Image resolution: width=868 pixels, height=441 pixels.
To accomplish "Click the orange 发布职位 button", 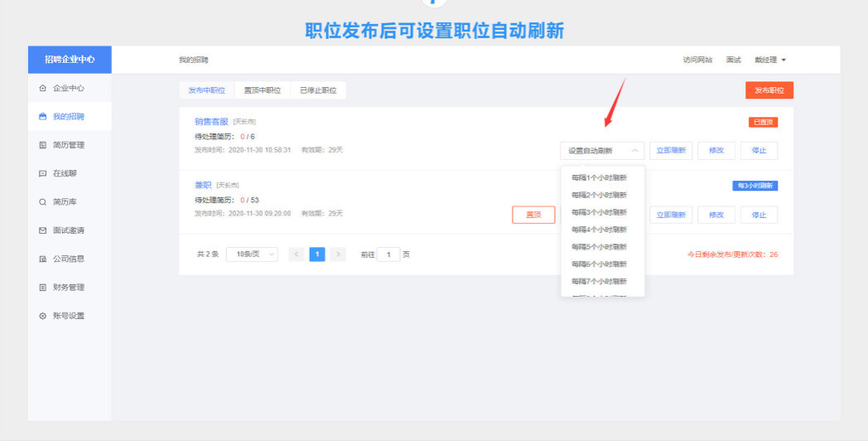I will [769, 90].
